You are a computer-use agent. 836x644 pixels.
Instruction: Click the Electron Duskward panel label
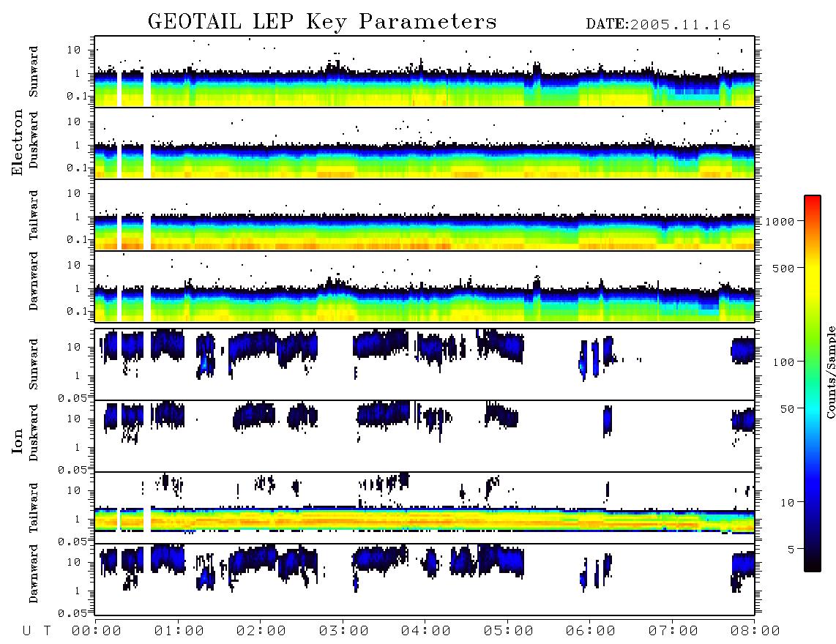34,141
